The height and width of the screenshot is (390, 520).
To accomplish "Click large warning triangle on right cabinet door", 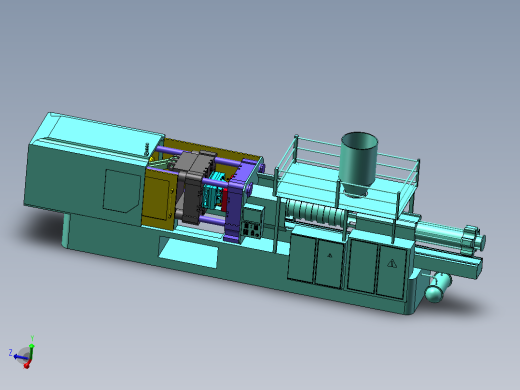I will [x=392, y=264].
